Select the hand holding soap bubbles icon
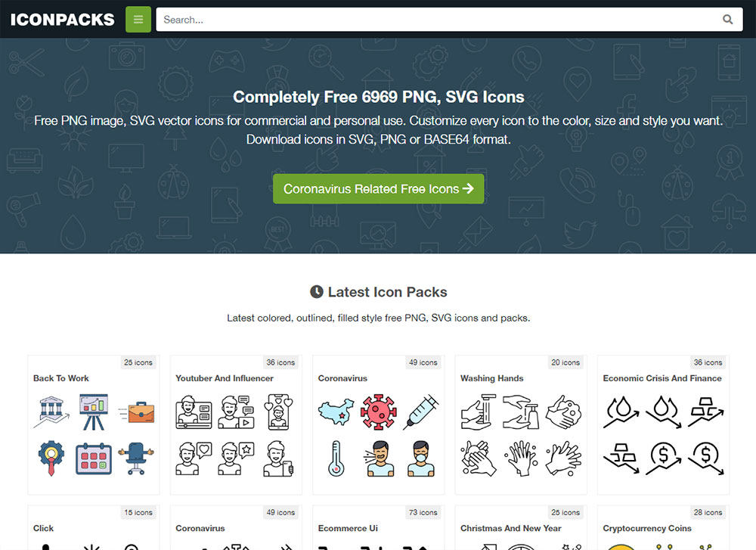 (x=564, y=412)
